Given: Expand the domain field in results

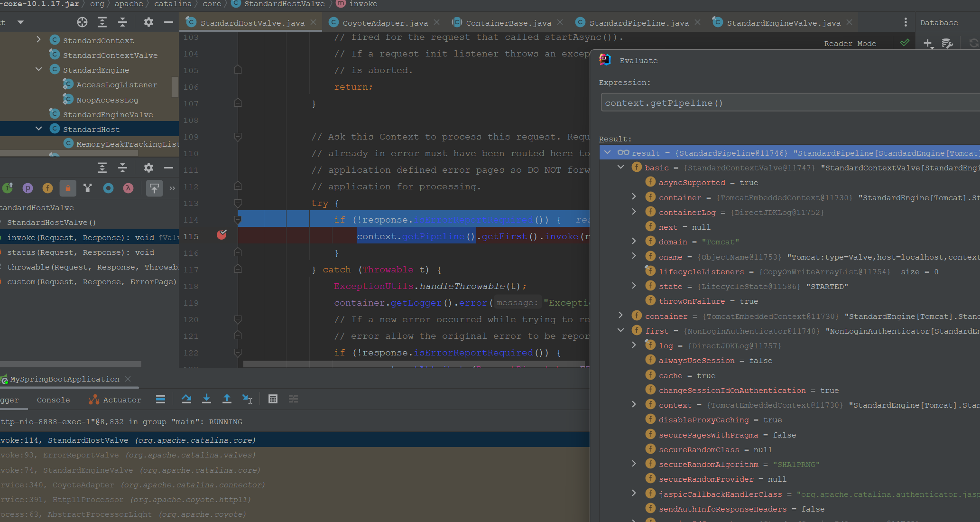Looking at the screenshot, I should (634, 242).
